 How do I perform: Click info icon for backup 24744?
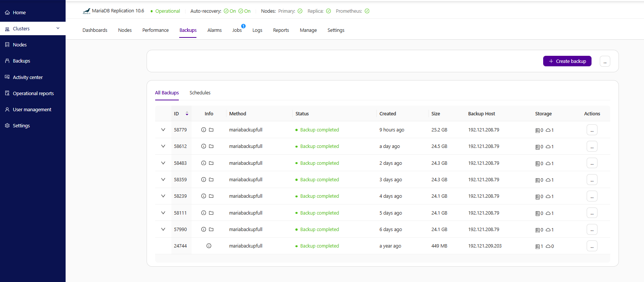click(209, 246)
